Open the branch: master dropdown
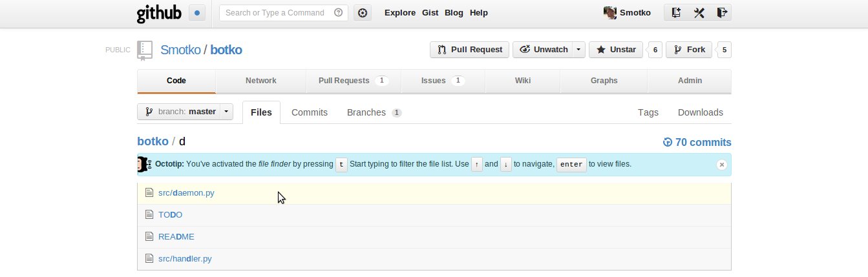Viewport: 868px width, 277px height. 185,112
